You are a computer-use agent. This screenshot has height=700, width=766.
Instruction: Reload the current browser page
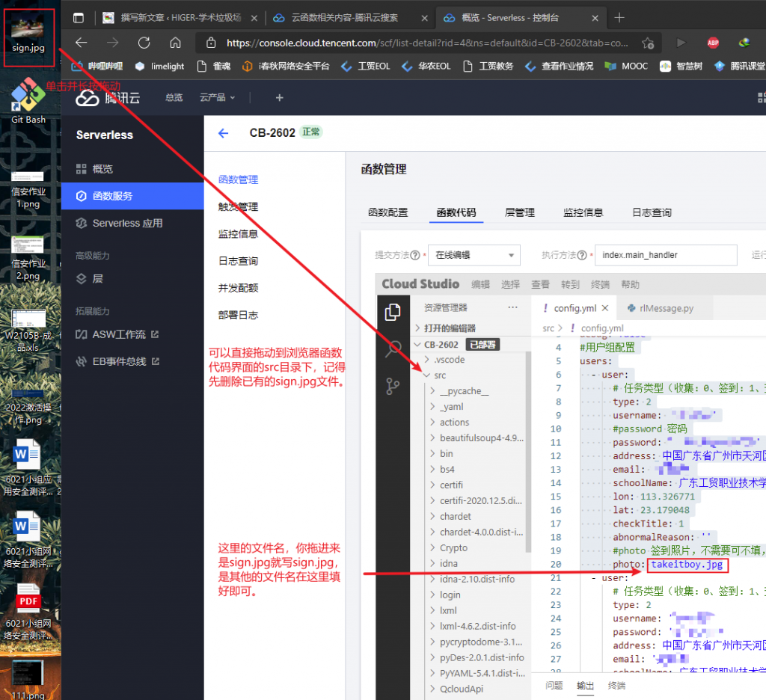(x=144, y=43)
